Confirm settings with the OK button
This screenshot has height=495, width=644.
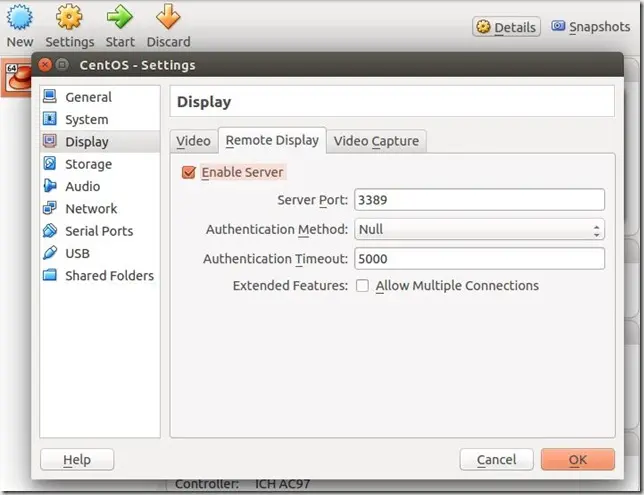coord(578,459)
